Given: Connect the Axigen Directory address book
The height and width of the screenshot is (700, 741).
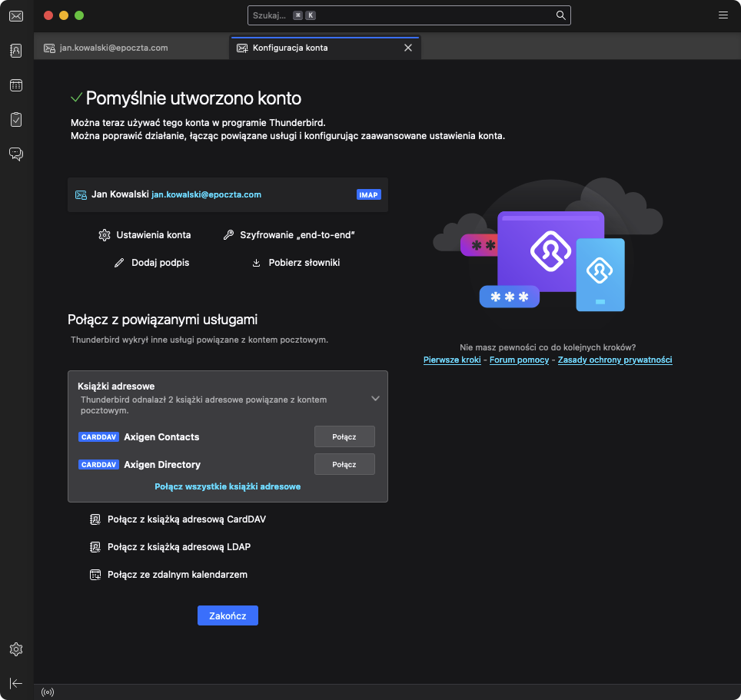Looking at the screenshot, I should click(x=344, y=464).
